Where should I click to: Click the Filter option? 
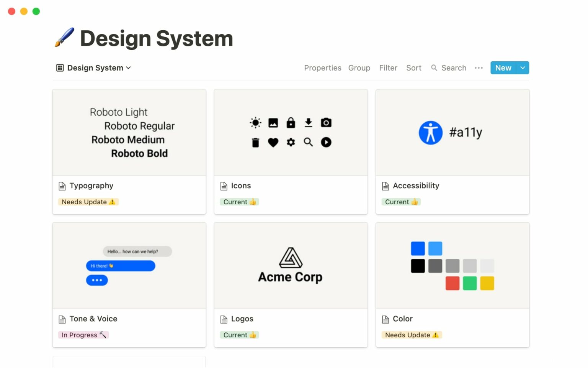pyautogui.click(x=388, y=67)
